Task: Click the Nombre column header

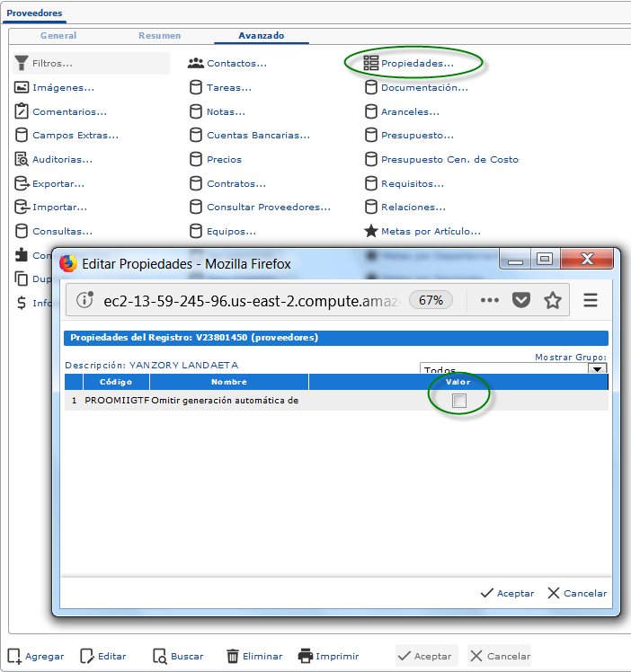Action: click(x=229, y=382)
